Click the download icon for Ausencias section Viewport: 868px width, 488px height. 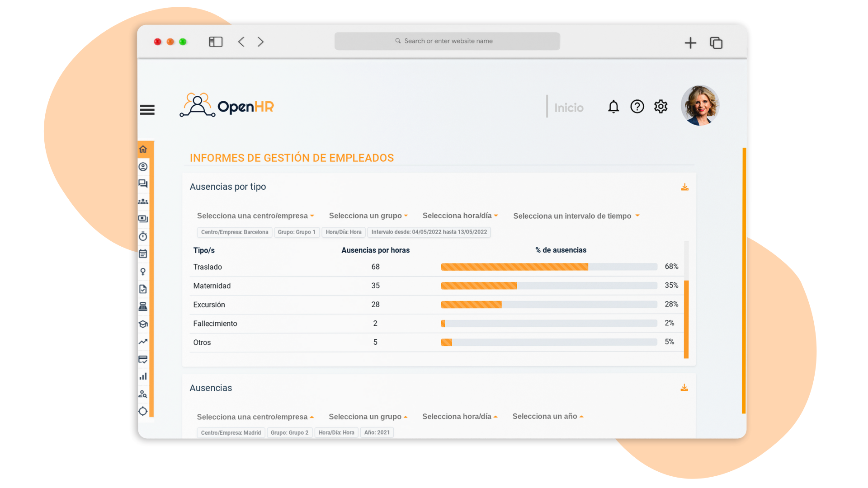[684, 388]
